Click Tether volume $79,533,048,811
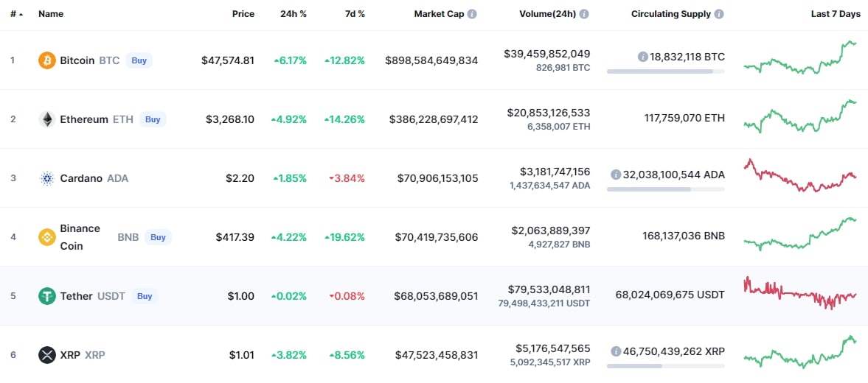868x383 pixels. (549, 289)
